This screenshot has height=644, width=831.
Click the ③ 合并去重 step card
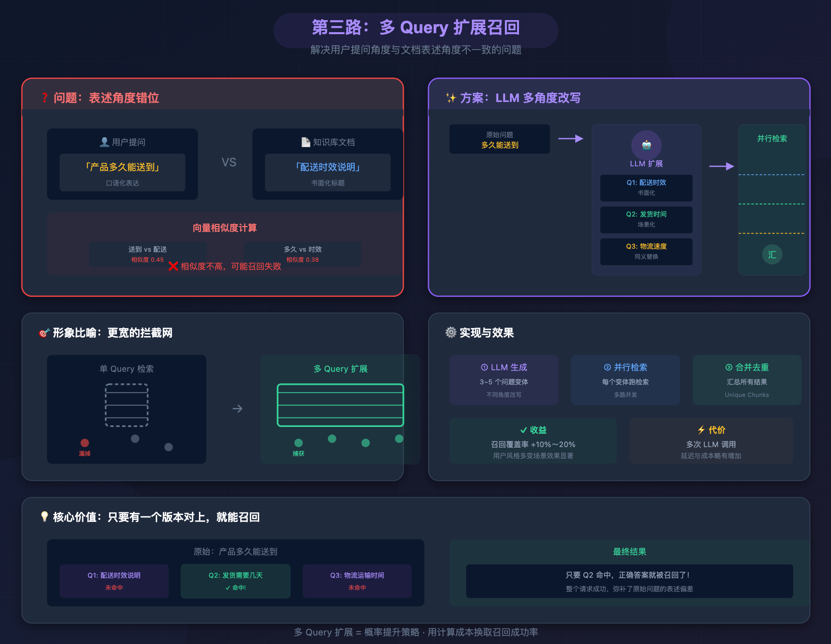(x=747, y=380)
